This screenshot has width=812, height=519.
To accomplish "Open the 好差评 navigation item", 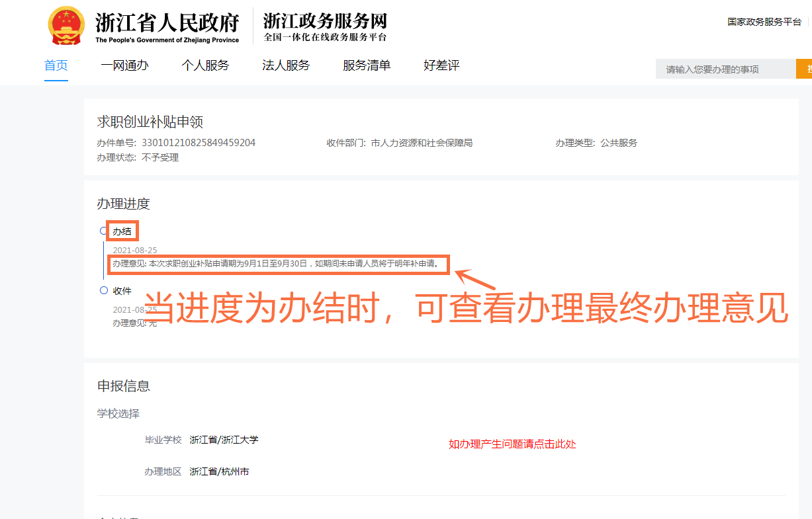I will coord(441,65).
